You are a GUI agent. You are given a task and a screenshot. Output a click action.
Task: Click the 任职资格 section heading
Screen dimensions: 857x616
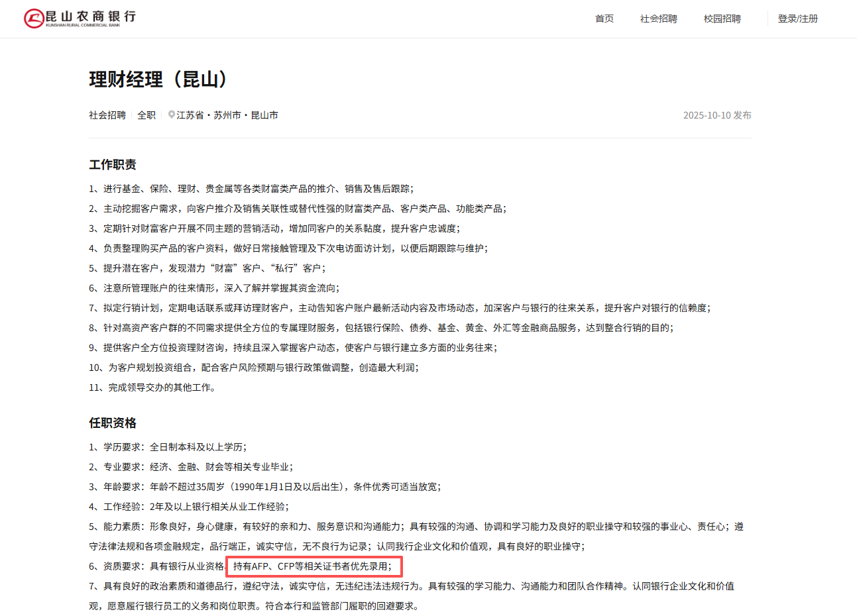[x=113, y=423]
